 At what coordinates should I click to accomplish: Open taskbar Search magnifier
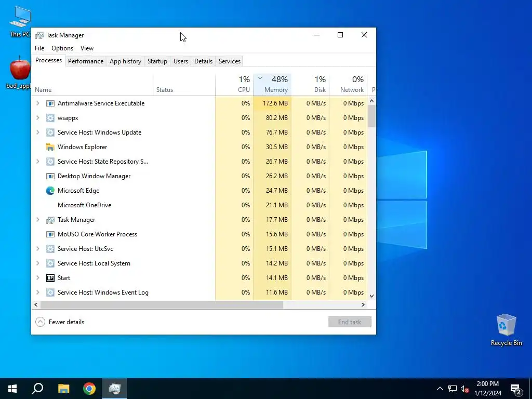pos(37,389)
